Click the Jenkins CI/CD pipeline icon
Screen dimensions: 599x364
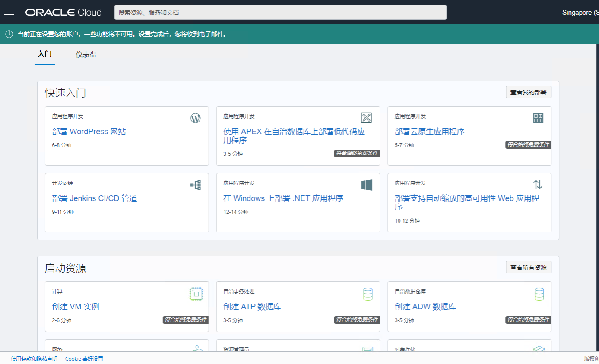click(x=196, y=185)
